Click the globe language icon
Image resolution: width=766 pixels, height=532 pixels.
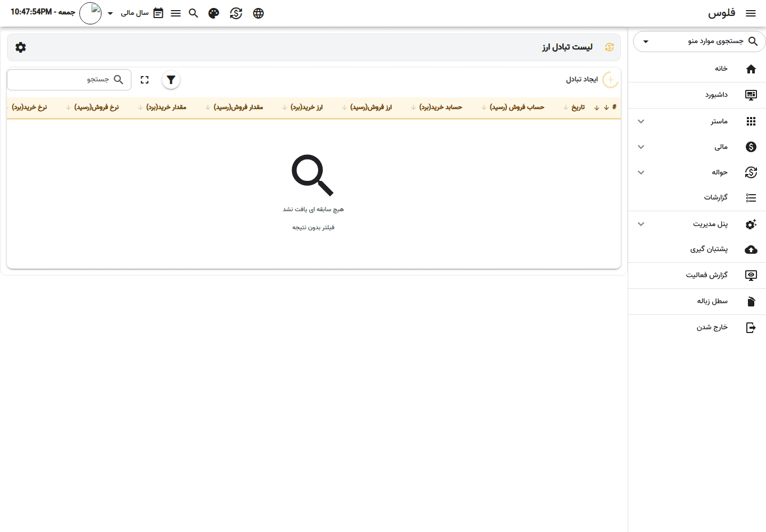pos(259,13)
